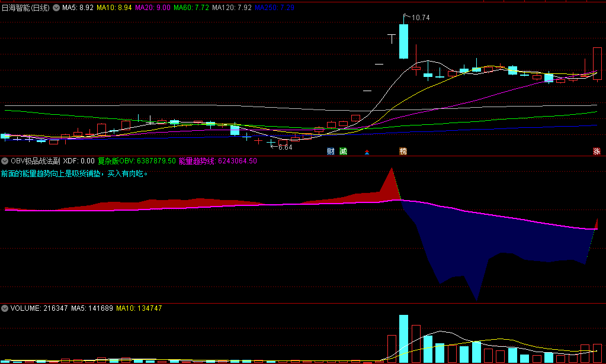Image resolution: width=606 pixels, height=364 pixels.
Task: Click the MA5: 8.92 label
Action: click(x=78, y=8)
